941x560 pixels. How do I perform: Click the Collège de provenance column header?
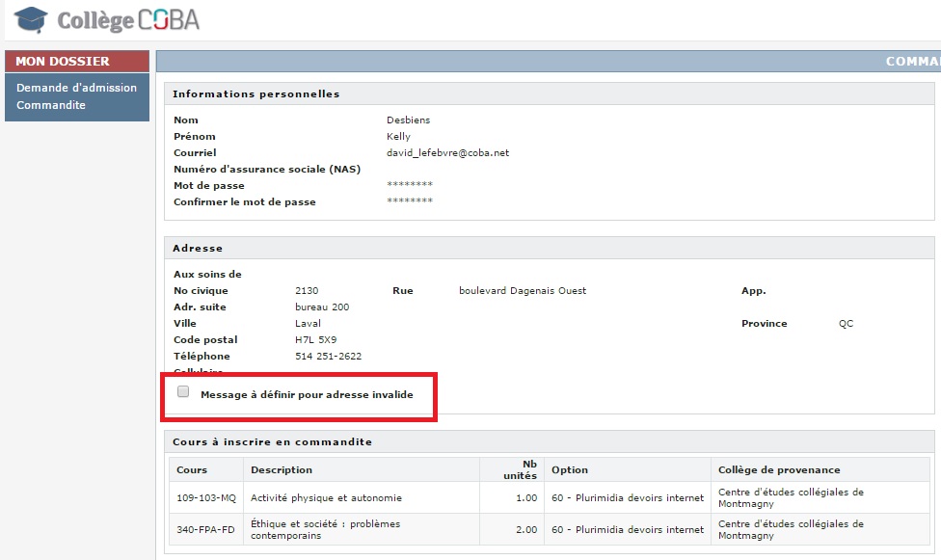tap(779, 469)
